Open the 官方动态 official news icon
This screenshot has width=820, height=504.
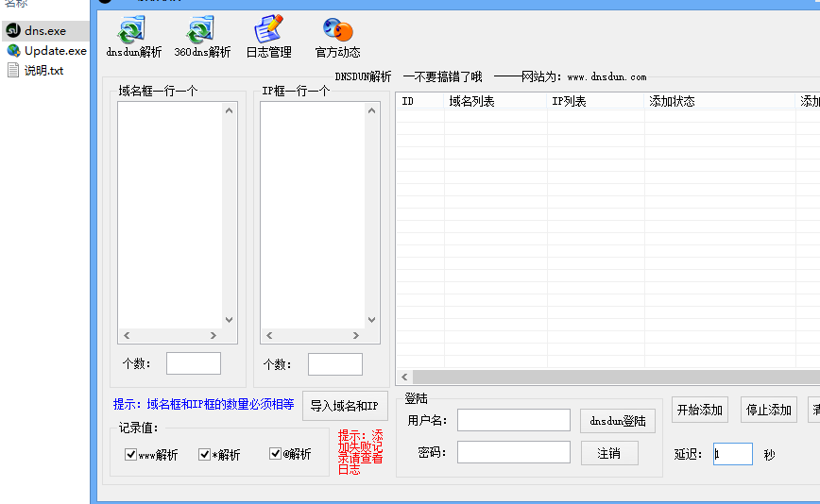point(337,36)
